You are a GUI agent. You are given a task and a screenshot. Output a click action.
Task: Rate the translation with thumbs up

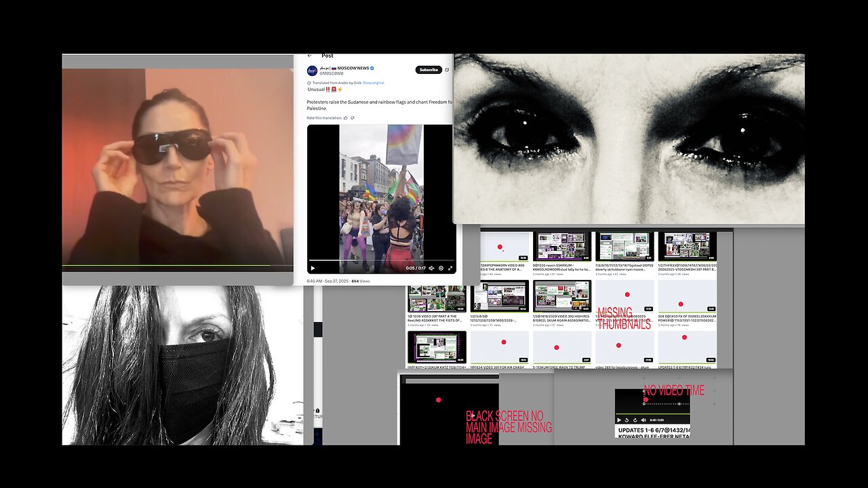click(x=346, y=118)
